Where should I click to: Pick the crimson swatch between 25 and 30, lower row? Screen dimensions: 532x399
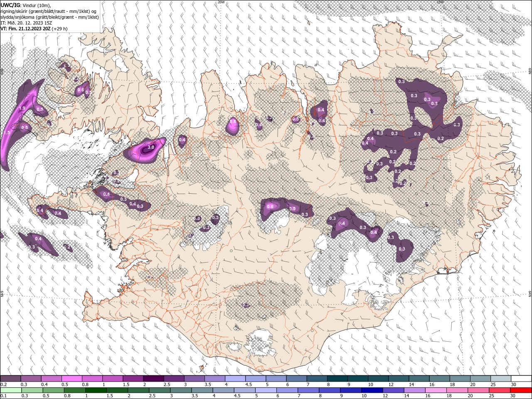(x=499, y=390)
